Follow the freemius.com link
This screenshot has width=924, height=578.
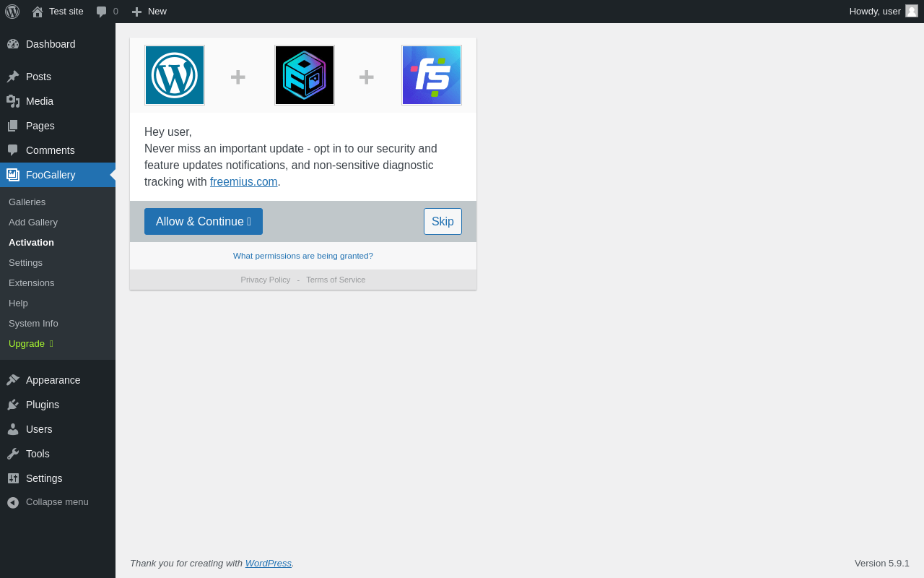[244, 182]
